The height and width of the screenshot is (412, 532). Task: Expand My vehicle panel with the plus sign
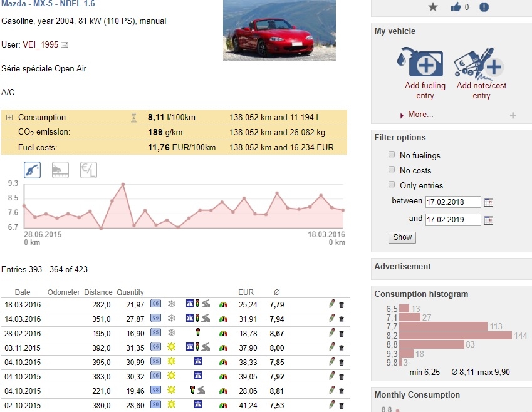pyautogui.click(x=513, y=116)
